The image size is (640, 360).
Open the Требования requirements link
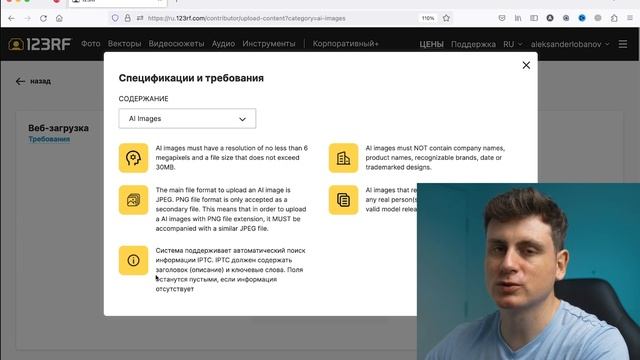(49, 139)
